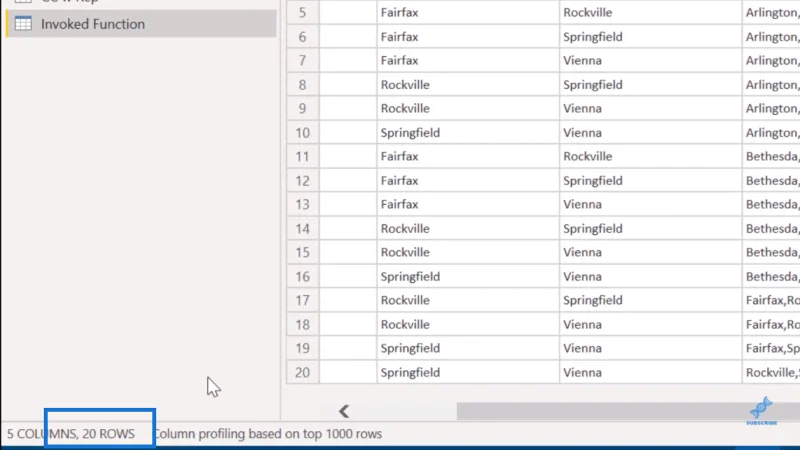Click the Vienna cell in row 7

(651, 60)
